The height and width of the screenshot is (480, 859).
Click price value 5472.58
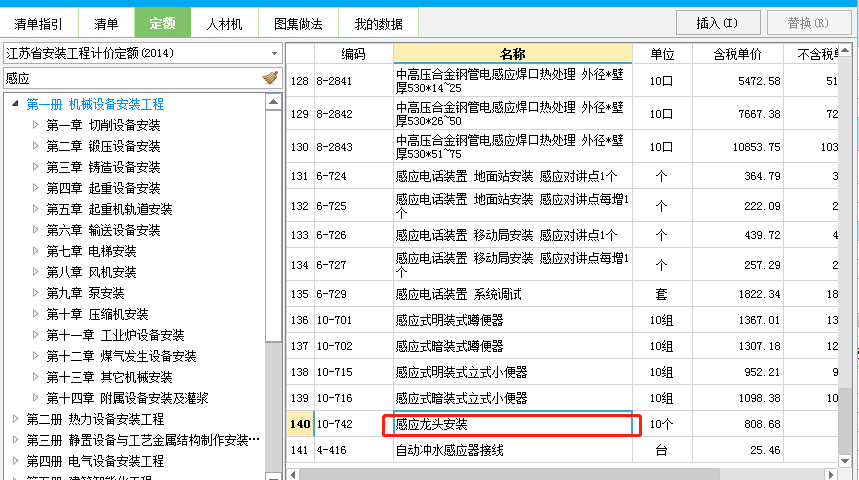(759, 81)
